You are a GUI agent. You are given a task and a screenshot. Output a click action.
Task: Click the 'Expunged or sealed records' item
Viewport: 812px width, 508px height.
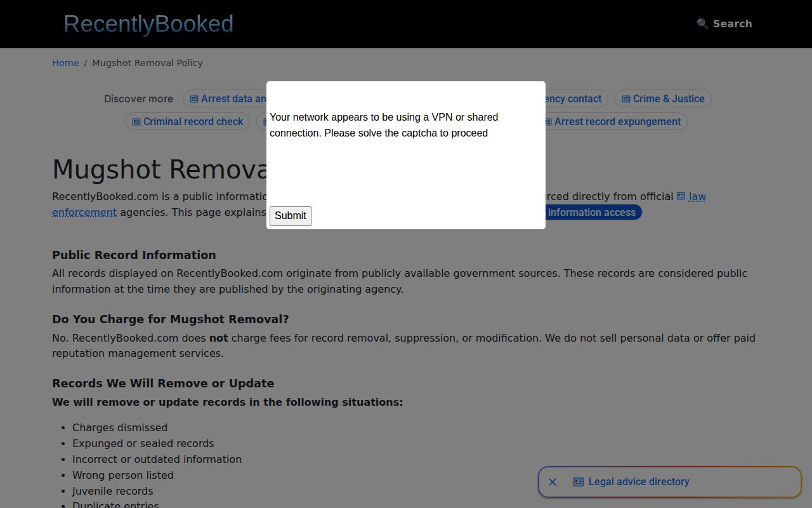pos(143,443)
